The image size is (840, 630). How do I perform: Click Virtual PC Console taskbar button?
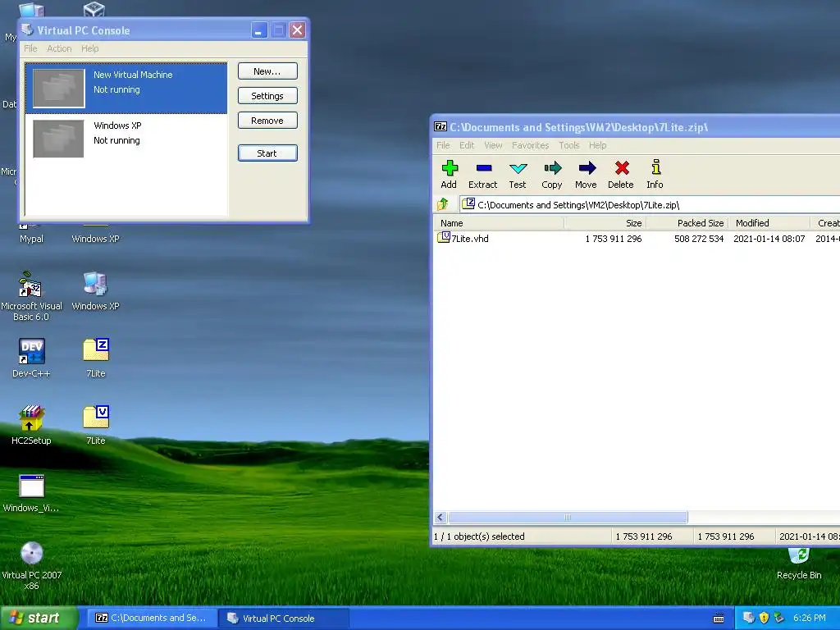284,618
